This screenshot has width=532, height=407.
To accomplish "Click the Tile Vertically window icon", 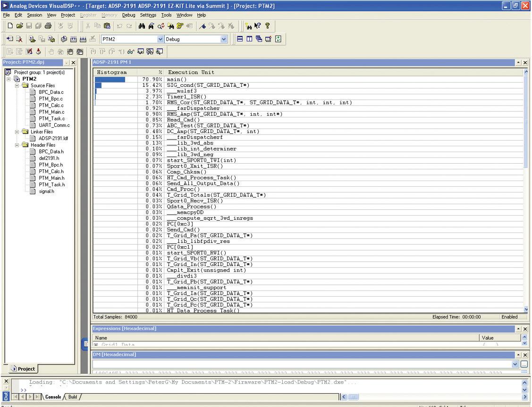I will 249,39.
